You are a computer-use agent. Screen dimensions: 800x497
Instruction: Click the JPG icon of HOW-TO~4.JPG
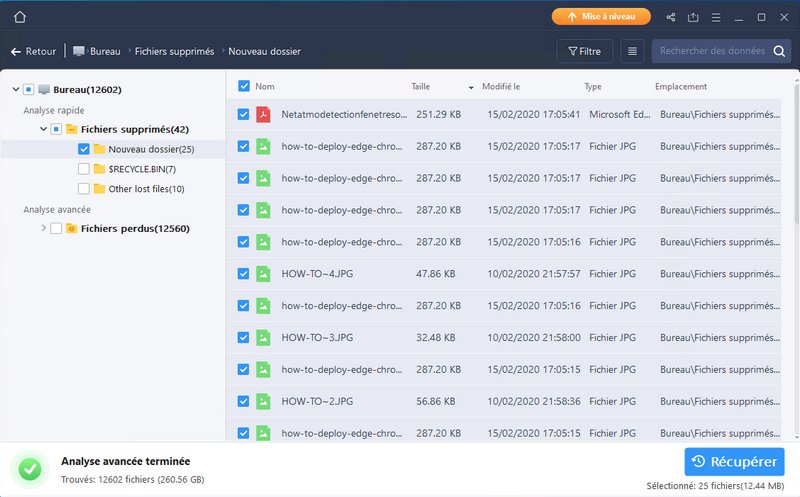(263, 274)
